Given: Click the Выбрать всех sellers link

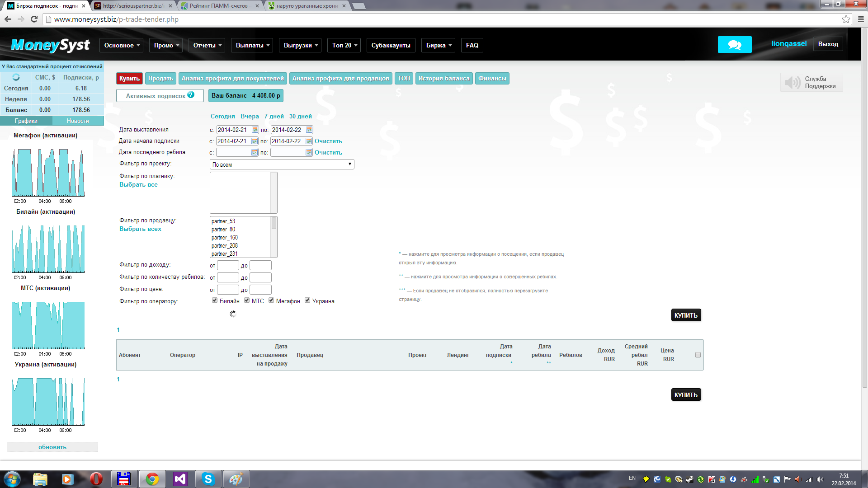Looking at the screenshot, I should pyautogui.click(x=140, y=229).
